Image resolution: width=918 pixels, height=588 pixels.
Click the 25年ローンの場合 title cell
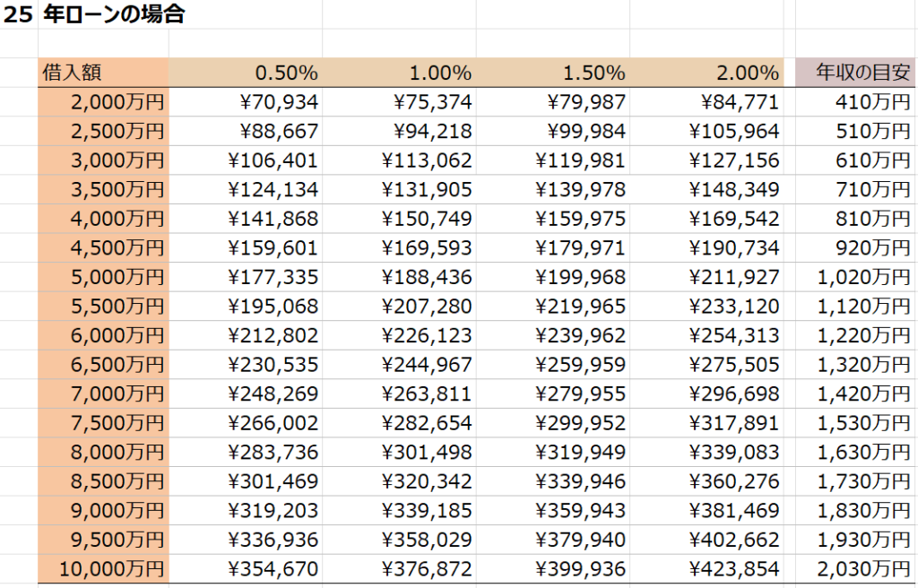[113, 15]
